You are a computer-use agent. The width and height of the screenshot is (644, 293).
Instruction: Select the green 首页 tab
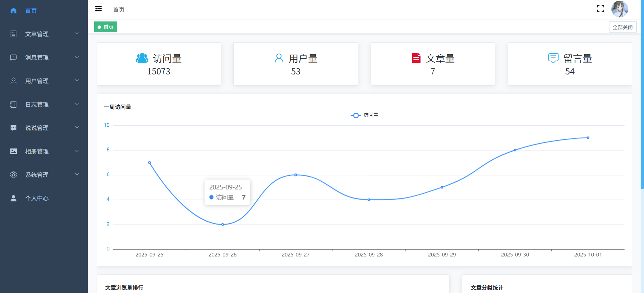click(x=106, y=27)
